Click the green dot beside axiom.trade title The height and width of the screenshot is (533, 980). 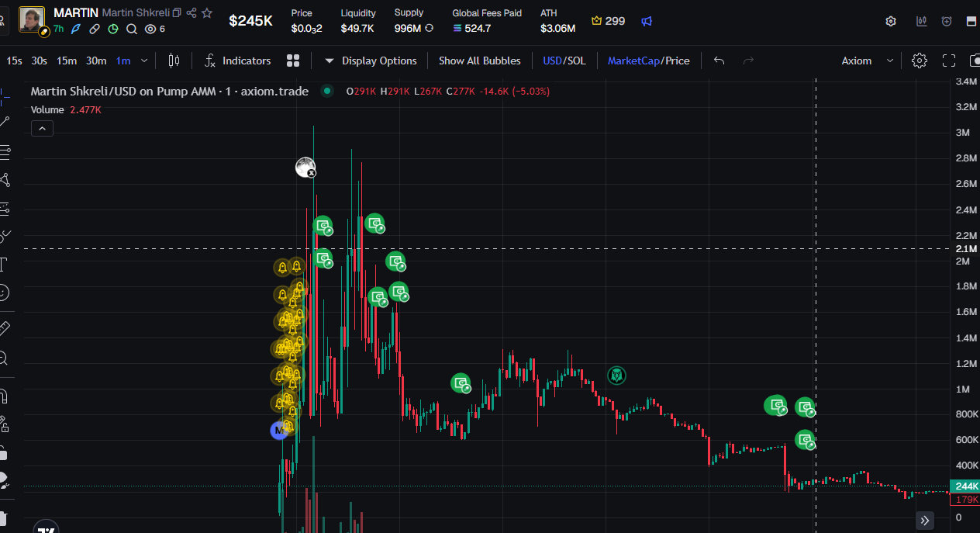point(327,91)
